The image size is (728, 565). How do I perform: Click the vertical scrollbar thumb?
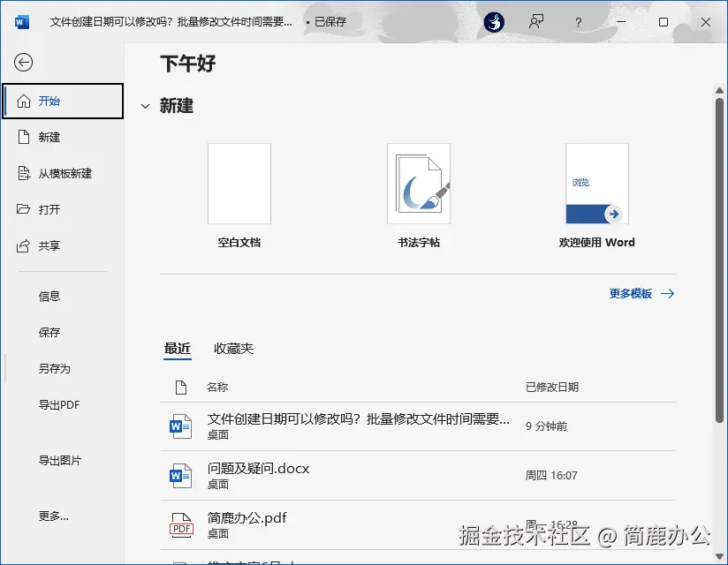click(x=719, y=260)
